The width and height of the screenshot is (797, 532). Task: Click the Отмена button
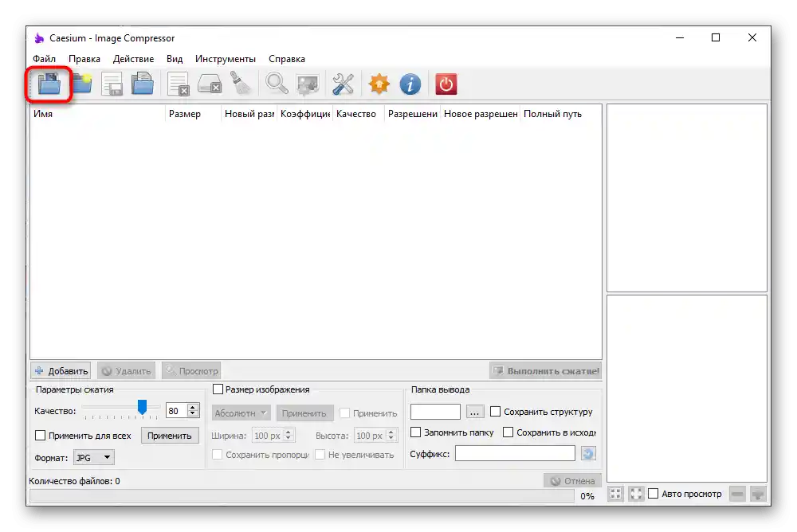click(x=573, y=481)
